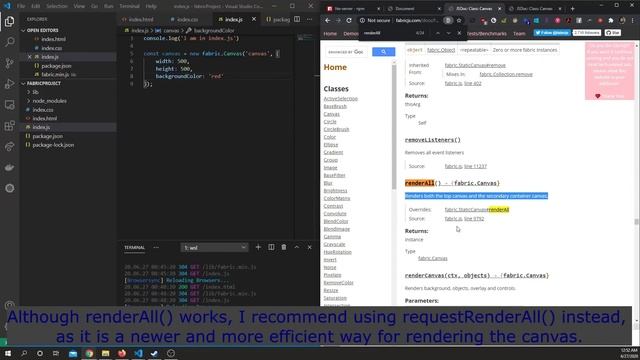Screen dimensions: 640x360
Task: Close the index.js editor tab
Action: tap(254, 19)
